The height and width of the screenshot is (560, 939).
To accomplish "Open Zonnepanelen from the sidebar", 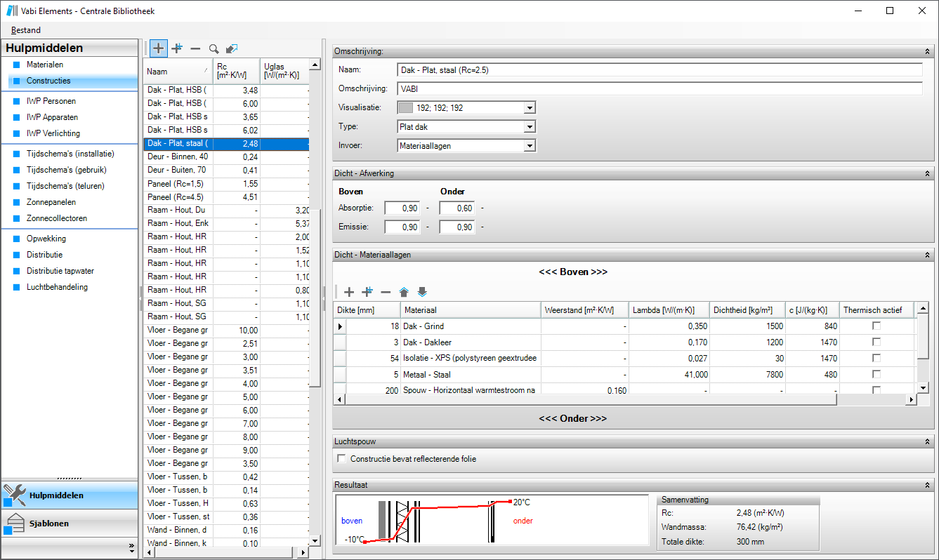I will (x=51, y=202).
